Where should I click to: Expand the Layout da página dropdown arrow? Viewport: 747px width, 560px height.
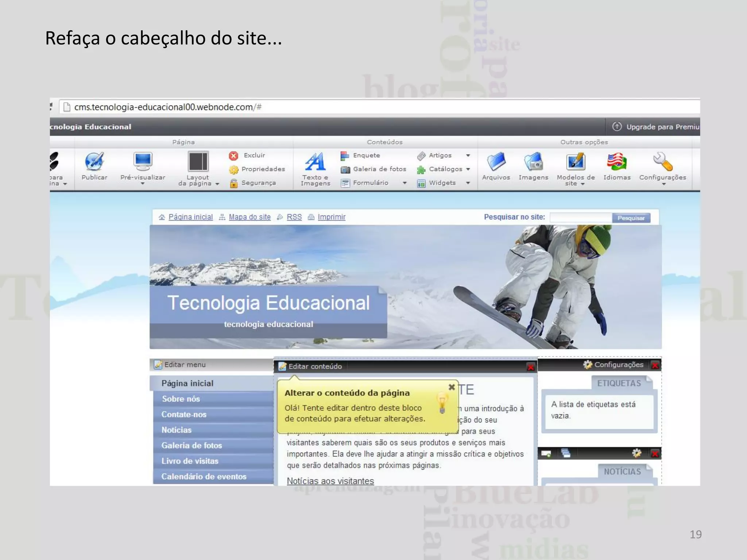(x=217, y=184)
